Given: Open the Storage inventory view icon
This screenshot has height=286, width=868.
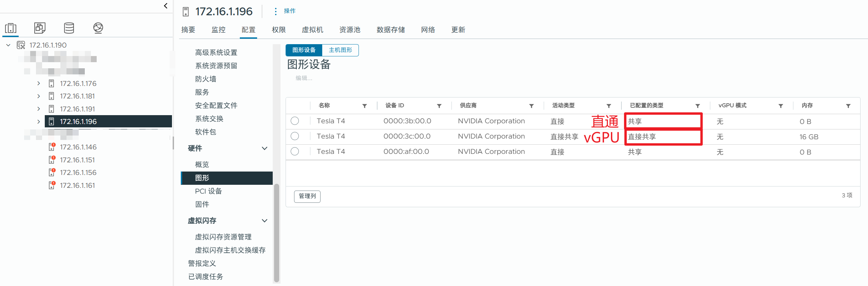Looking at the screenshot, I should (69, 28).
